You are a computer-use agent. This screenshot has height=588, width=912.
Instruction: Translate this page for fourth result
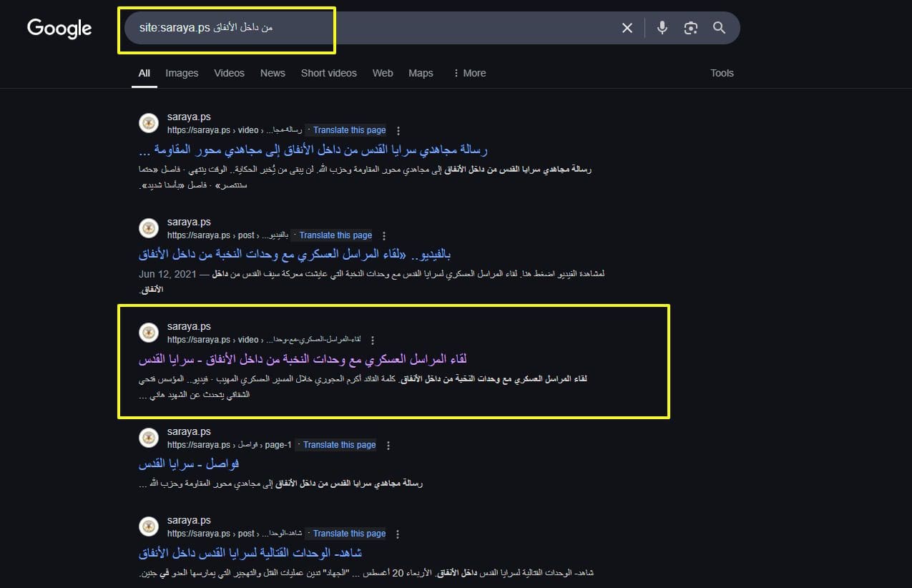coord(339,445)
